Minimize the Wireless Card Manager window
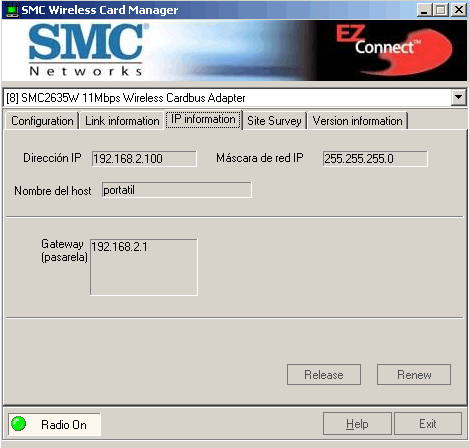 click(424, 10)
